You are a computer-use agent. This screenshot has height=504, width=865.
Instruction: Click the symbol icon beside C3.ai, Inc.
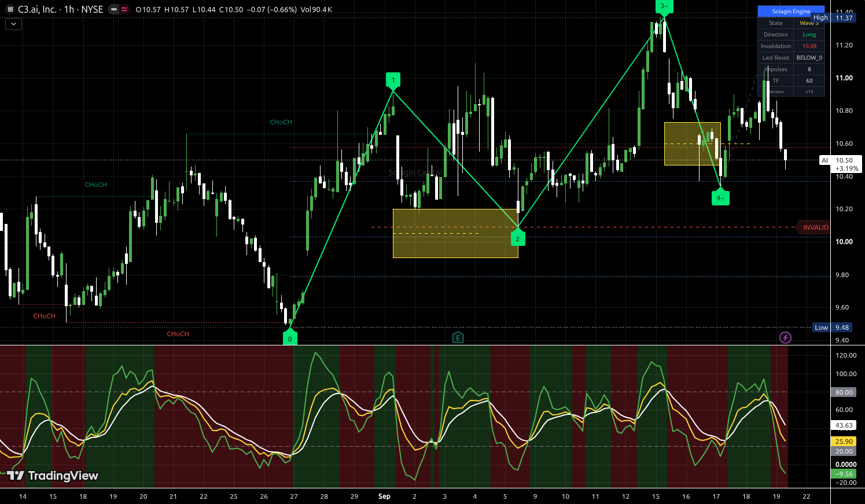tap(10, 9)
